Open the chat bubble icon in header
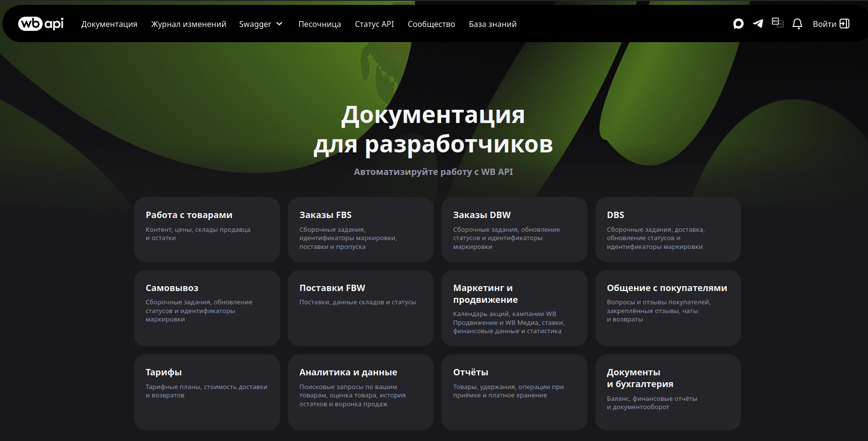868x441 pixels. point(738,24)
